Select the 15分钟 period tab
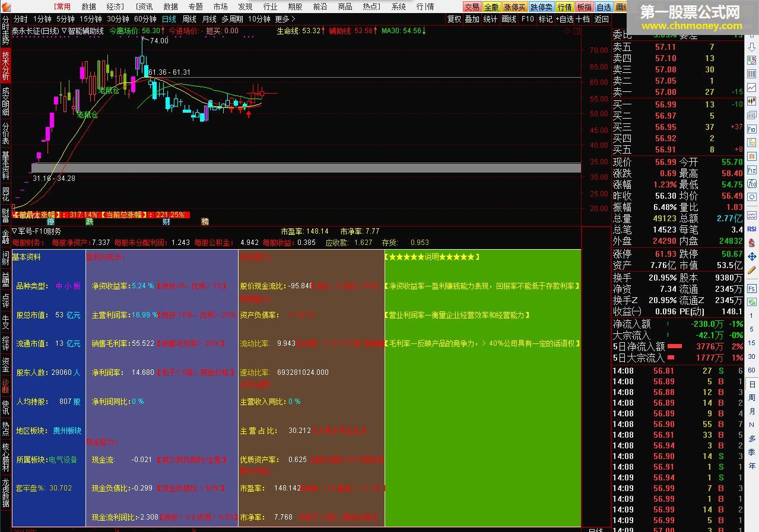This screenshot has height=532, width=759. pyautogui.click(x=91, y=19)
